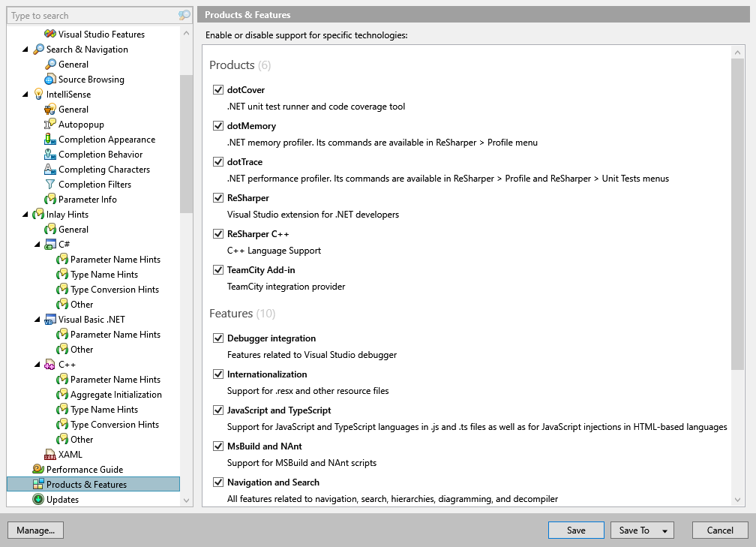Click the IntelliSense lightbulb icon
The image size is (756, 547).
click(x=38, y=94)
